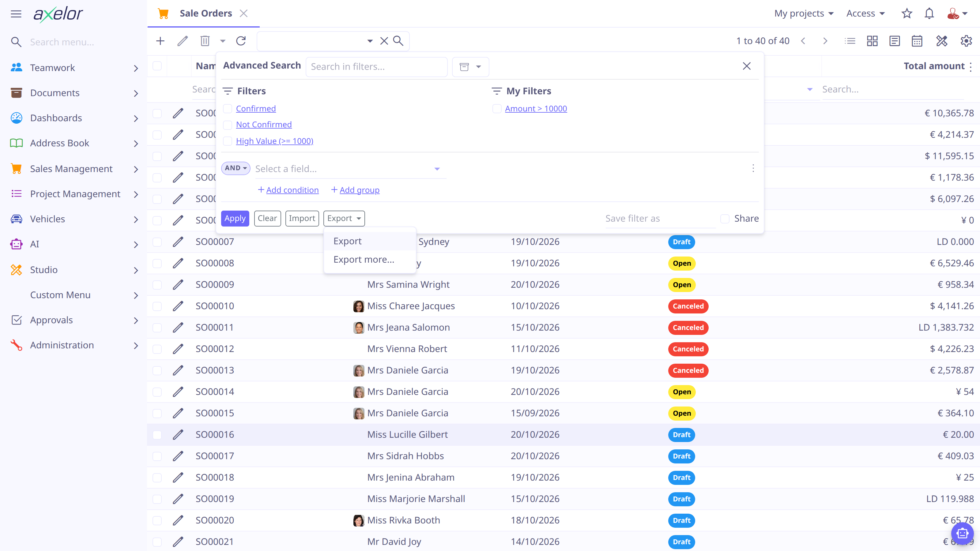The height and width of the screenshot is (551, 980).
Task: Go to next page of results
Action: (x=825, y=41)
